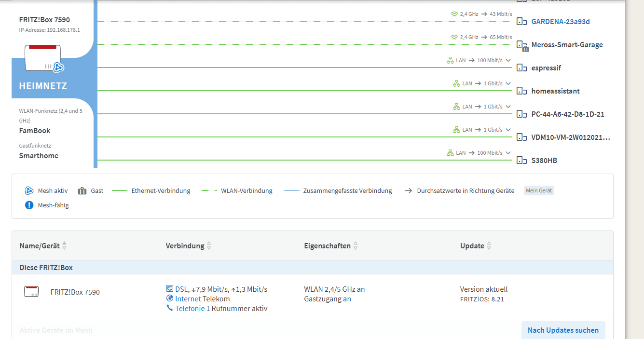Click the PC-44-A6-42-D8-1D-21 device icon

pos(521,114)
